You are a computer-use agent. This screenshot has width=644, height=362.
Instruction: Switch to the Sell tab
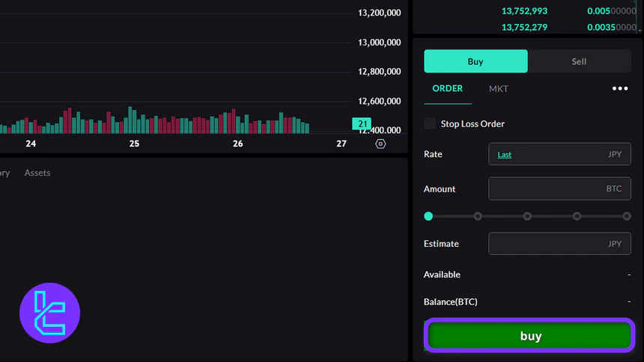pos(579,61)
